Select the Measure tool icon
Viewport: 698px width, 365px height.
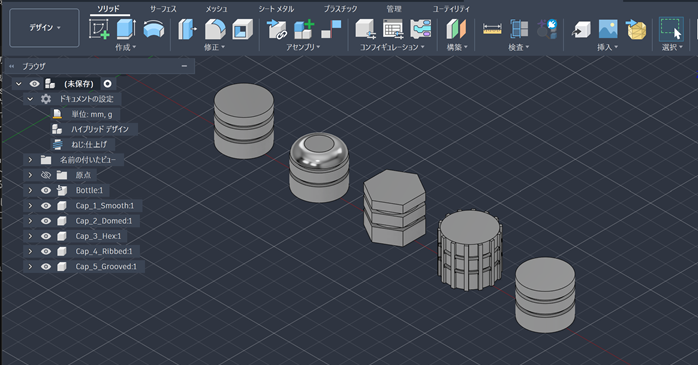pyautogui.click(x=492, y=29)
